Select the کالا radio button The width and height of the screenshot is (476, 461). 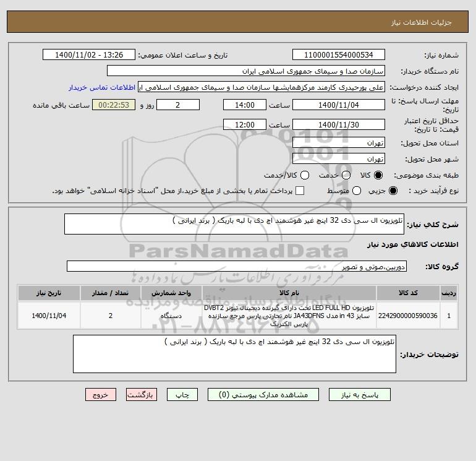tap(378, 175)
